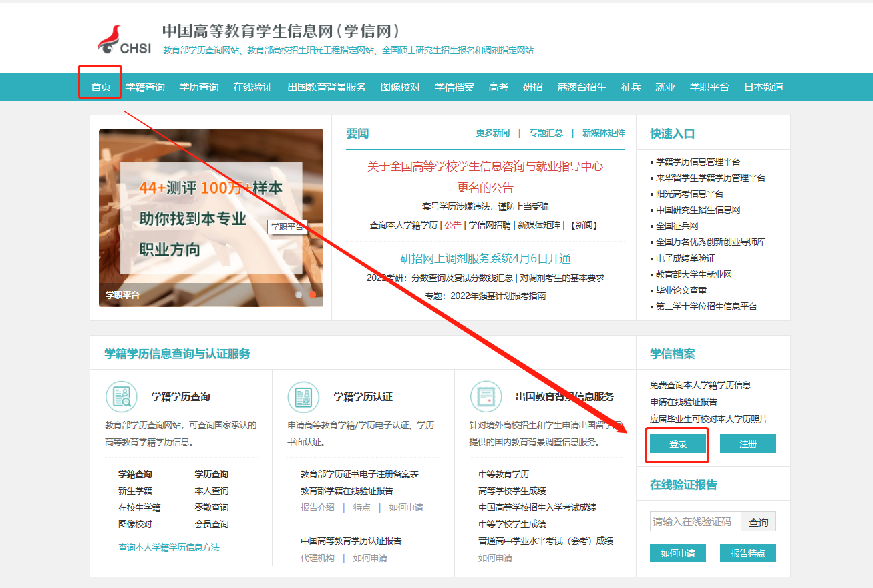Image resolution: width=873 pixels, height=588 pixels.
Task: Open the 学历查询 navigation menu item
Action: (x=199, y=87)
